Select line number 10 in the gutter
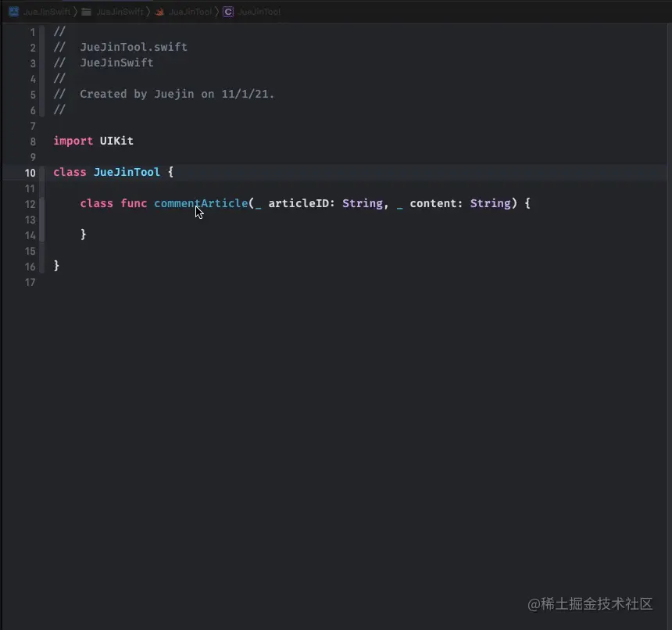 click(30, 172)
